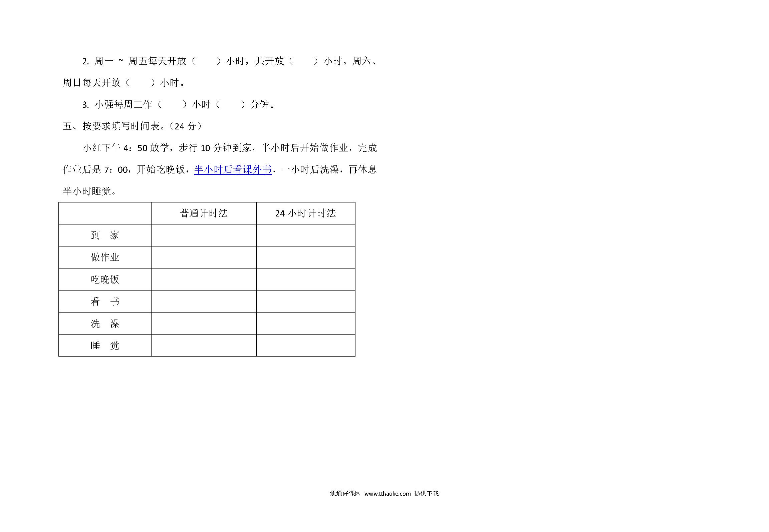Select the 吃晚饭 row label
Viewport: 769px width, 532px height.
click(105, 279)
